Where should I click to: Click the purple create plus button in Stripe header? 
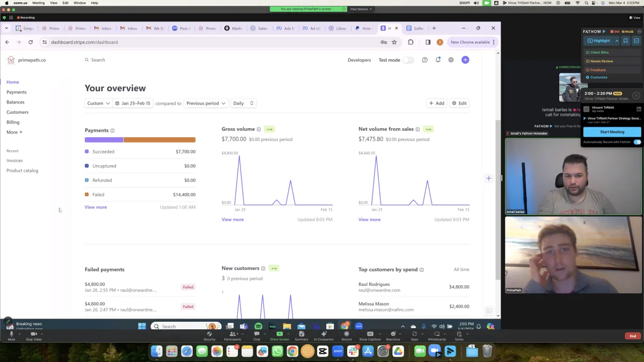[x=465, y=60]
